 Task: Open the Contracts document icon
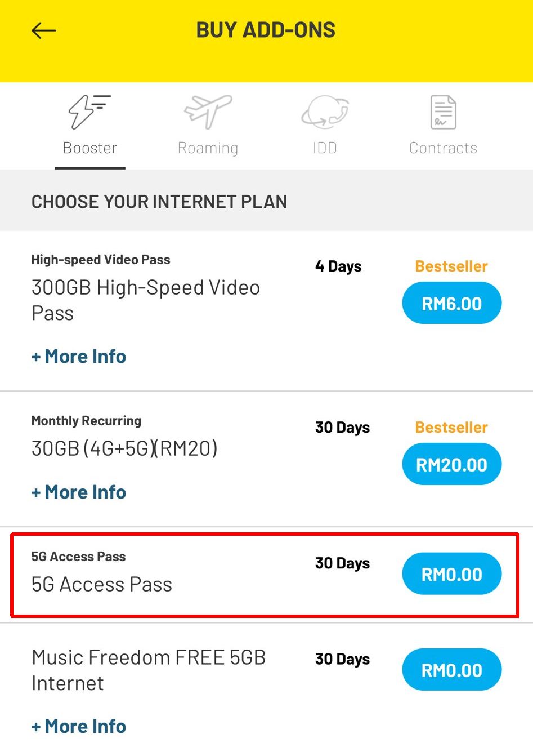click(443, 112)
